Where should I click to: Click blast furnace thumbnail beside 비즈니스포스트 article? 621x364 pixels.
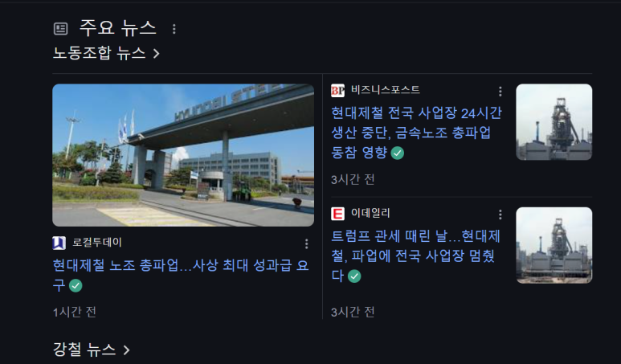(x=554, y=122)
